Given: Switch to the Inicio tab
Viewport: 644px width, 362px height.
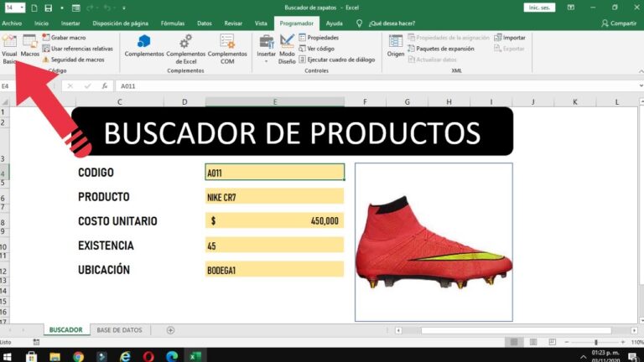Looking at the screenshot, I should click(x=41, y=23).
